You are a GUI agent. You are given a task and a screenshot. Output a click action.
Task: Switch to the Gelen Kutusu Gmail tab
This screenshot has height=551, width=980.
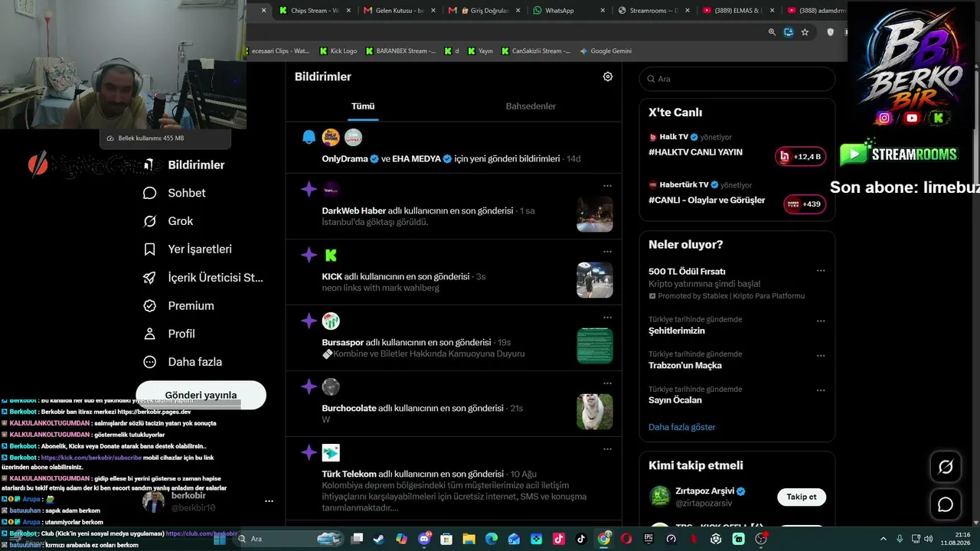pyautogui.click(x=399, y=11)
